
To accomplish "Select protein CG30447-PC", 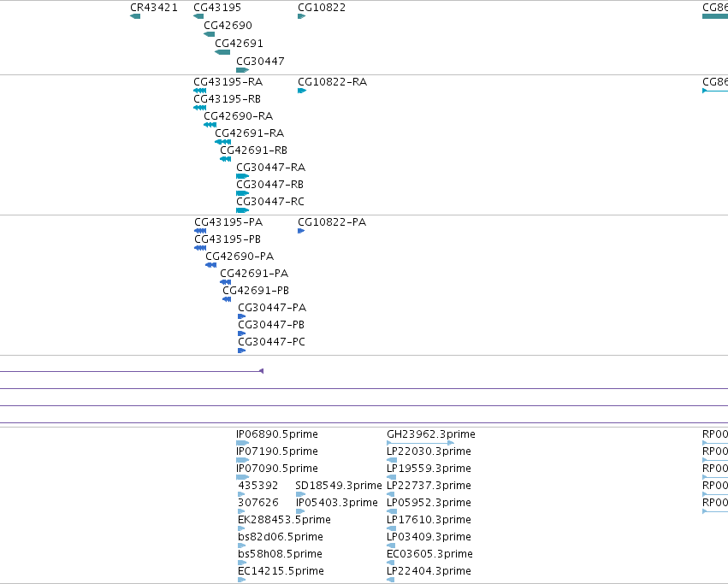I will pyautogui.click(x=271, y=342).
